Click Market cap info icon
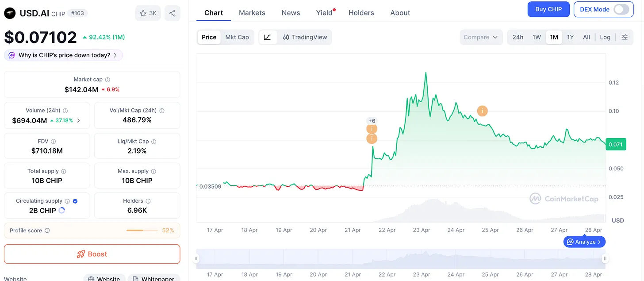The image size is (644, 281). click(107, 80)
